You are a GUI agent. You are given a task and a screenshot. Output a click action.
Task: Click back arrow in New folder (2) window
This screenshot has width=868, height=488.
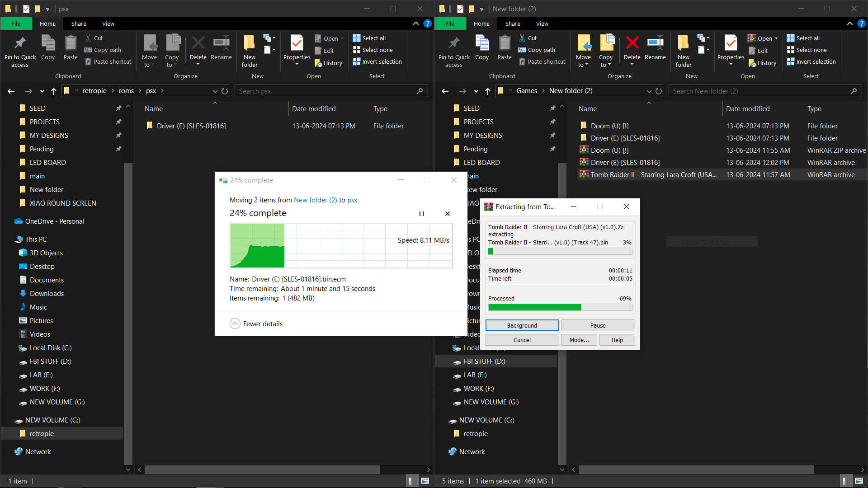click(x=445, y=91)
